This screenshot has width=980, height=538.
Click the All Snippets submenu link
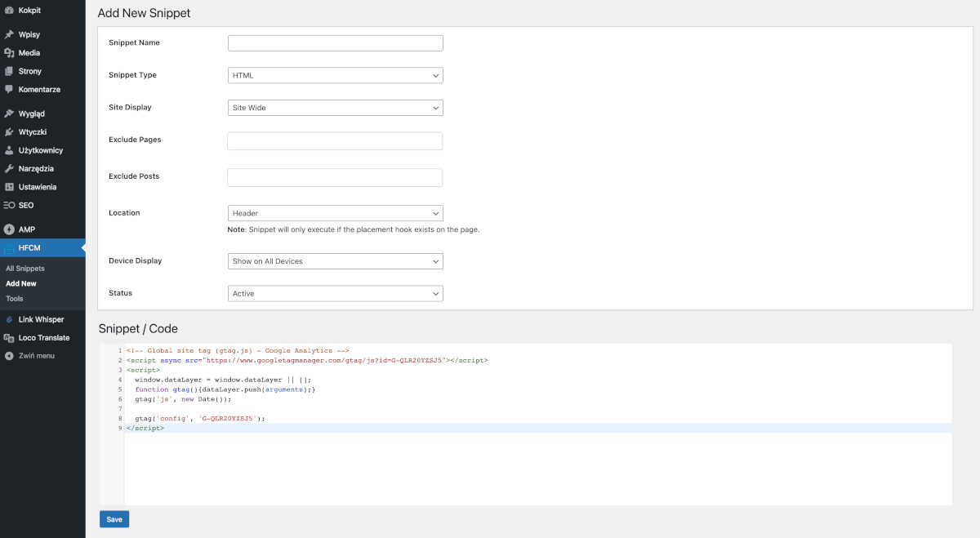(x=25, y=269)
